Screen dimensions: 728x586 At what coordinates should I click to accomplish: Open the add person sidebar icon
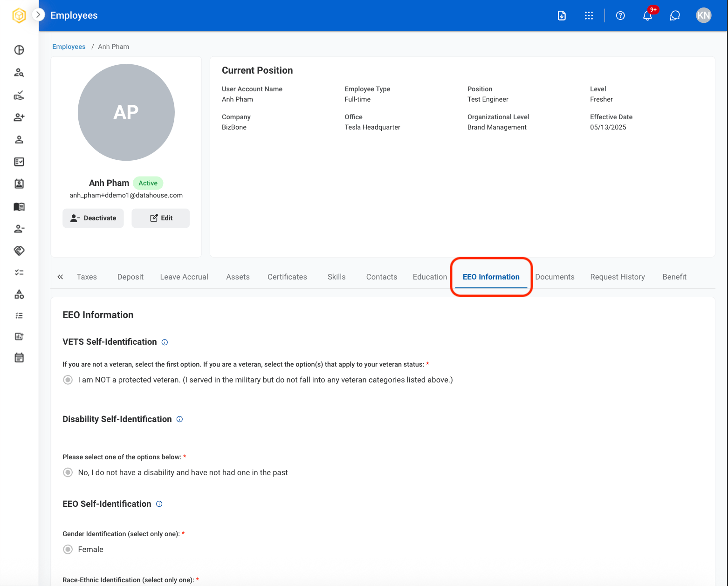(19, 117)
